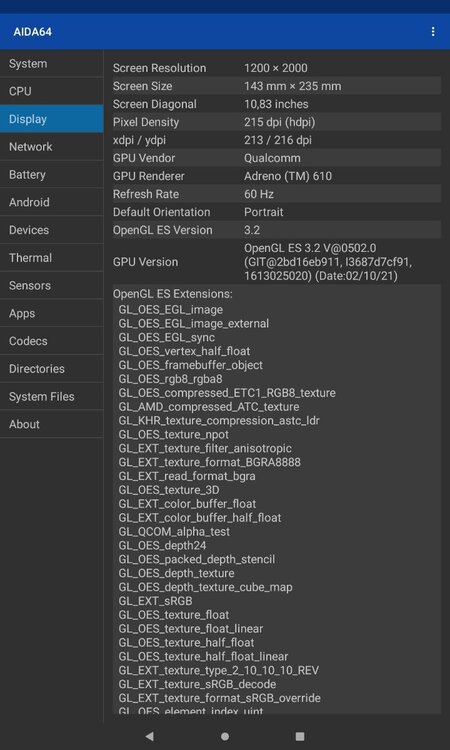Open the Network section

coord(52,146)
